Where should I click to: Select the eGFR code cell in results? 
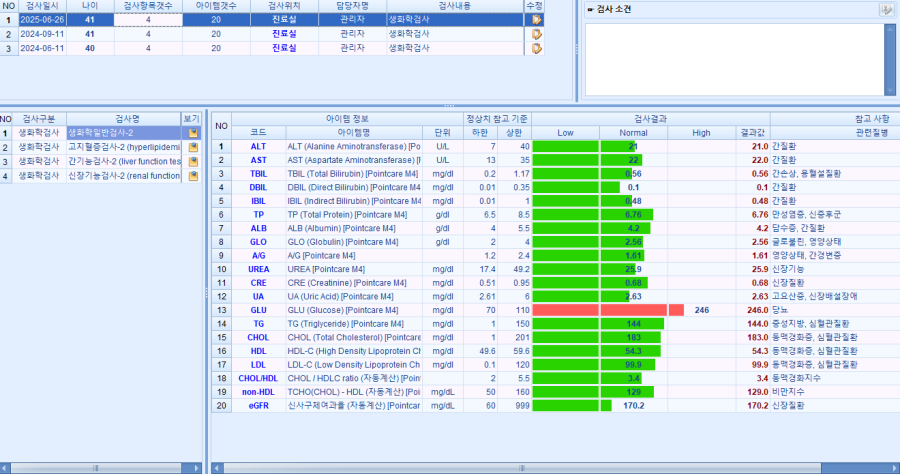tap(258, 406)
